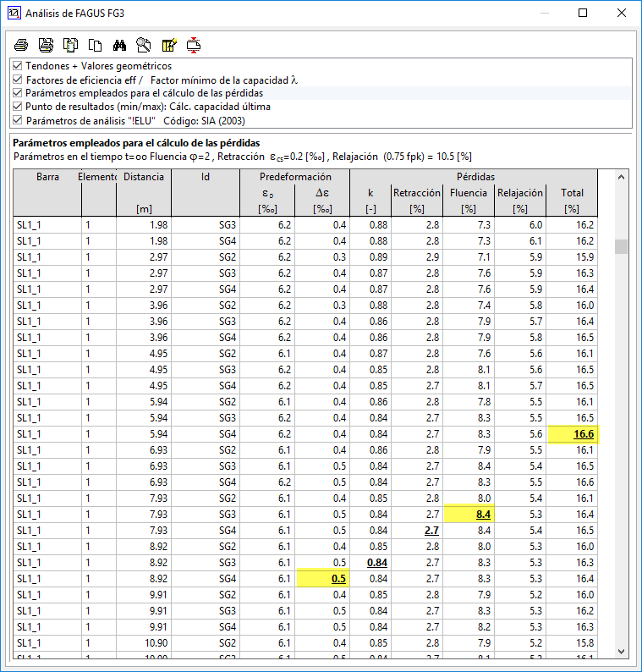Uncheck Tendones + Valores geométricos
The width and height of the screenshot is (642, 672).
[x=18, y=65]
